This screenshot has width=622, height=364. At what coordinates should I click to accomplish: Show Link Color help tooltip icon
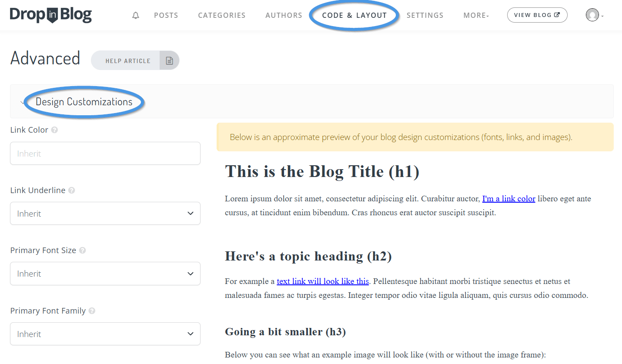click(54, 130)
